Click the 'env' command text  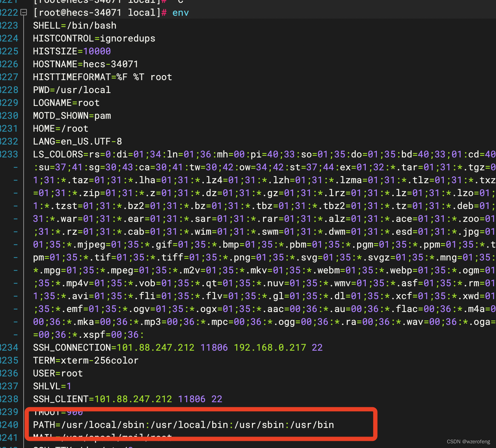(x=180, y=13)
